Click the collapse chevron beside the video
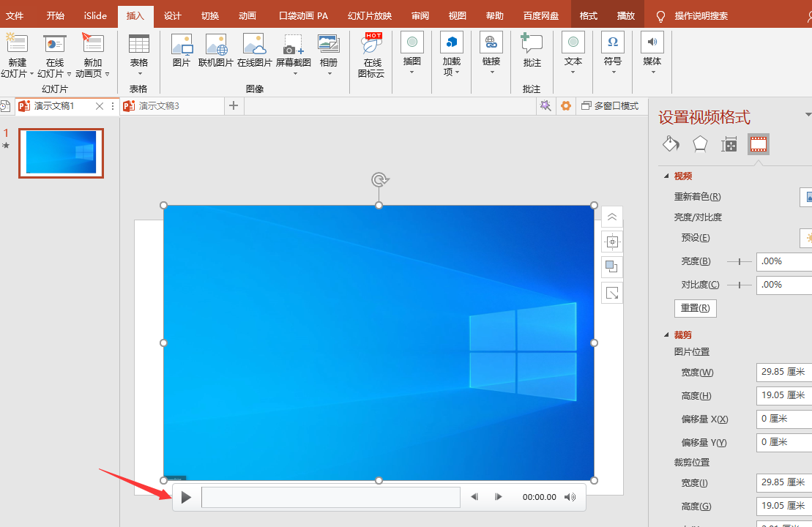The width and height of the screenshot is (812, 527). (612, 217)
